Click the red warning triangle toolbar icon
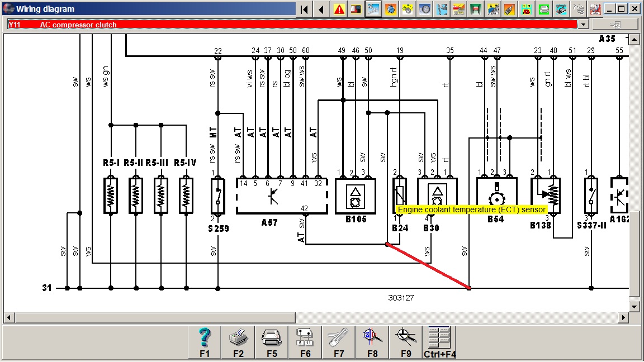 tap(339, 9)
